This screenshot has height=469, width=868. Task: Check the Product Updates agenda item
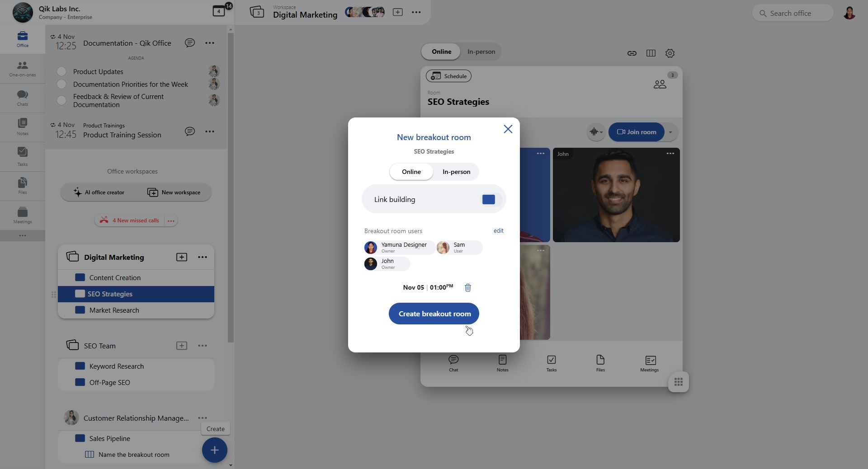[61, 71]
